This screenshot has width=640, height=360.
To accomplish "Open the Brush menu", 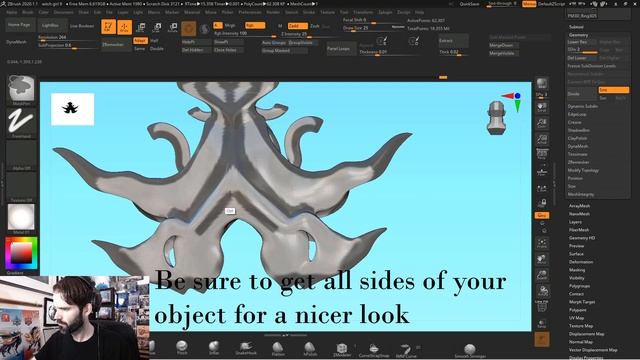I will click(28, 12).
